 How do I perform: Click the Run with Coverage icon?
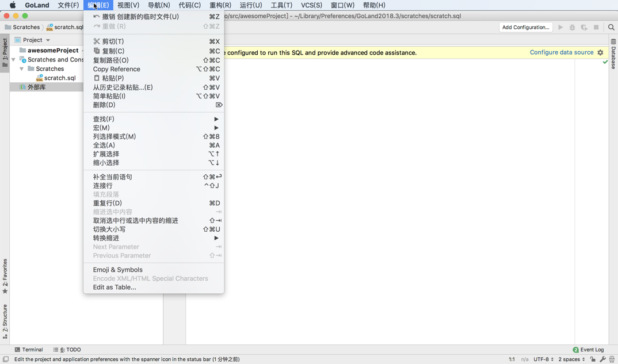(584, 27)
